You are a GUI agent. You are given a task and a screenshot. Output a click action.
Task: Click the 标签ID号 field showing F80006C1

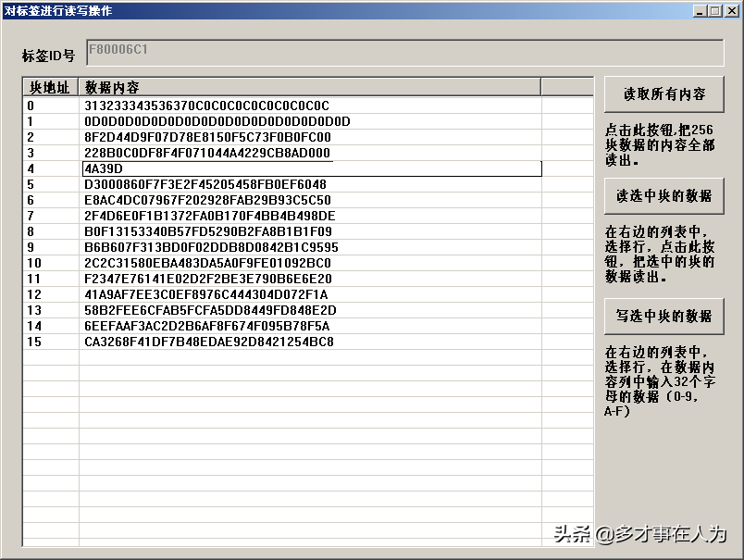405,52
